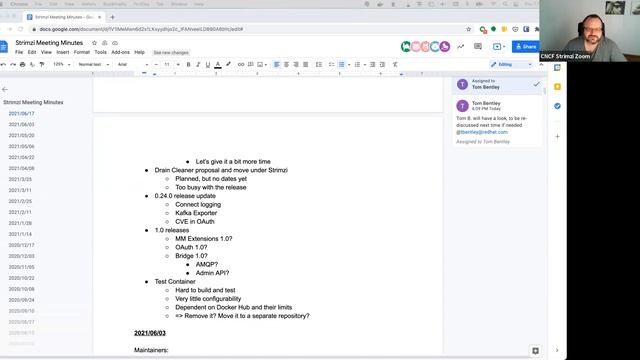
Task: Toggle the numbered list
Action: 357,64
